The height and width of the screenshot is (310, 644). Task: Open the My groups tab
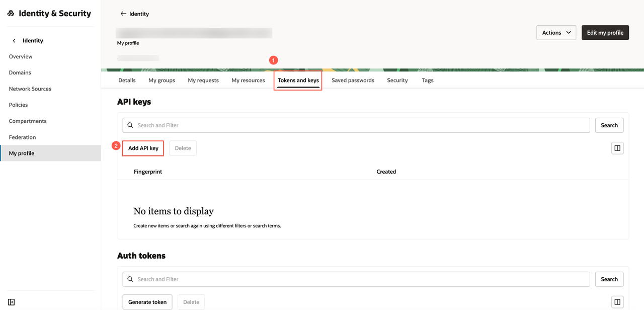162,81
